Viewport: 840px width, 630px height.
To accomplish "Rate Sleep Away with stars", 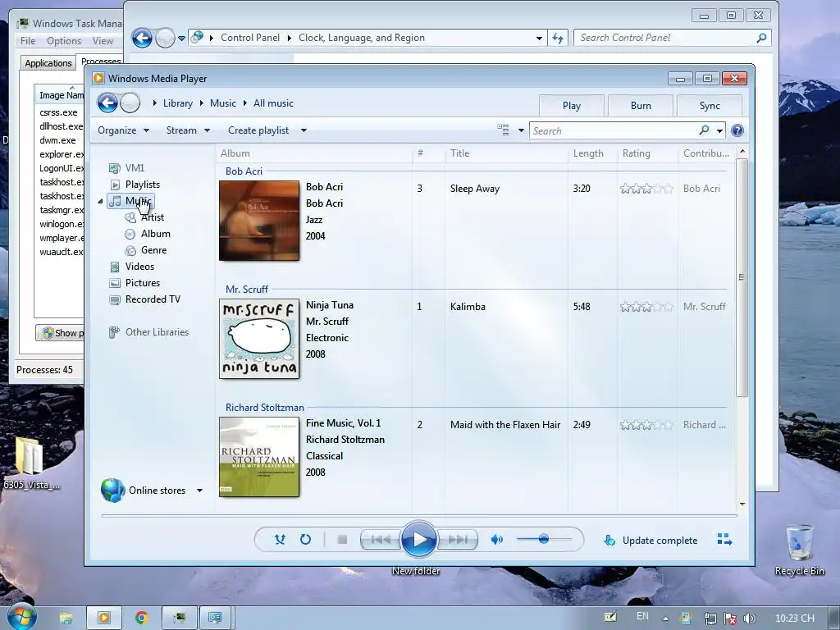I will tap(646, 189).
